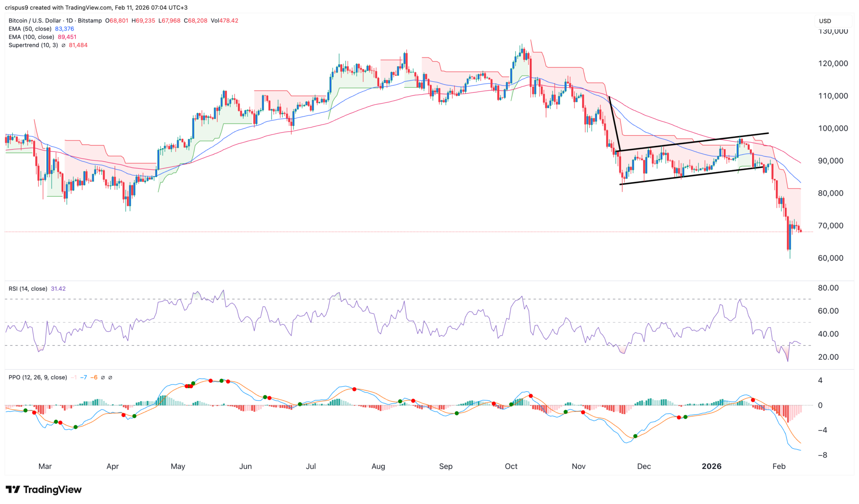Open the USD currency selector
This screenshot has width=859, height=504.
coord(825,21)
